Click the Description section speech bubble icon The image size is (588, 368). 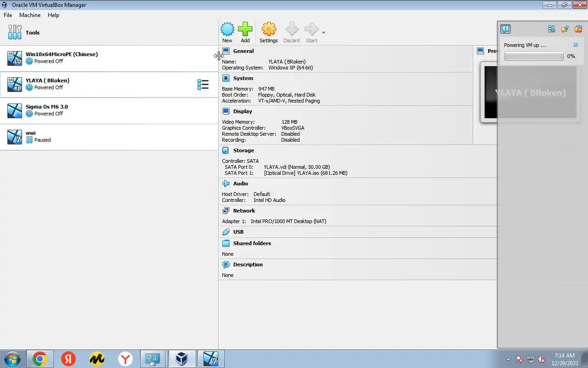point(226,264)
